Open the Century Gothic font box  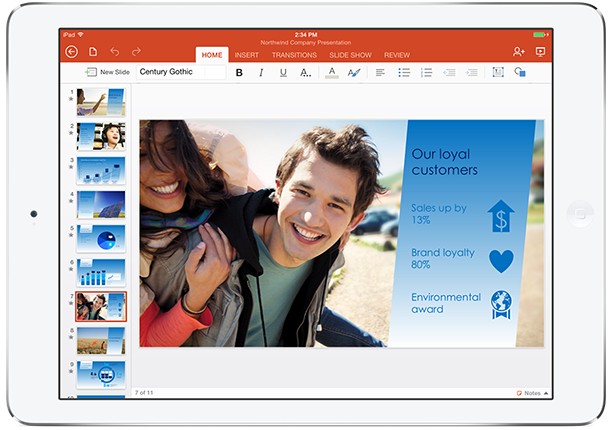tap(181, 72)
